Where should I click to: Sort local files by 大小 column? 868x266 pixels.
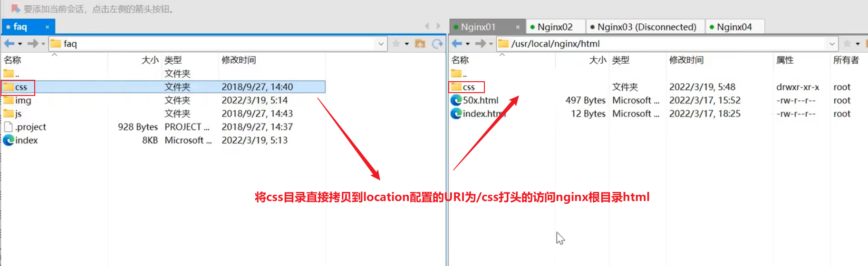pyautogui.click(x=150, y=60)
